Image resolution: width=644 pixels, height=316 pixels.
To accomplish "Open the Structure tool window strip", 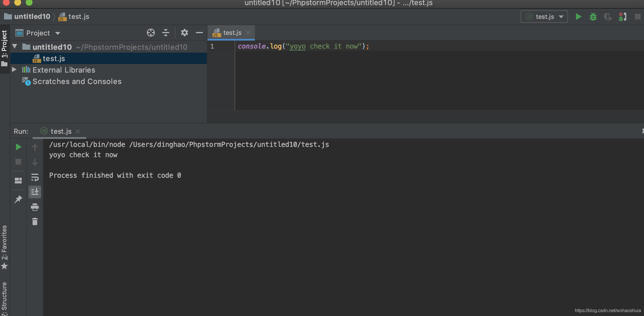I will [5, 299].
